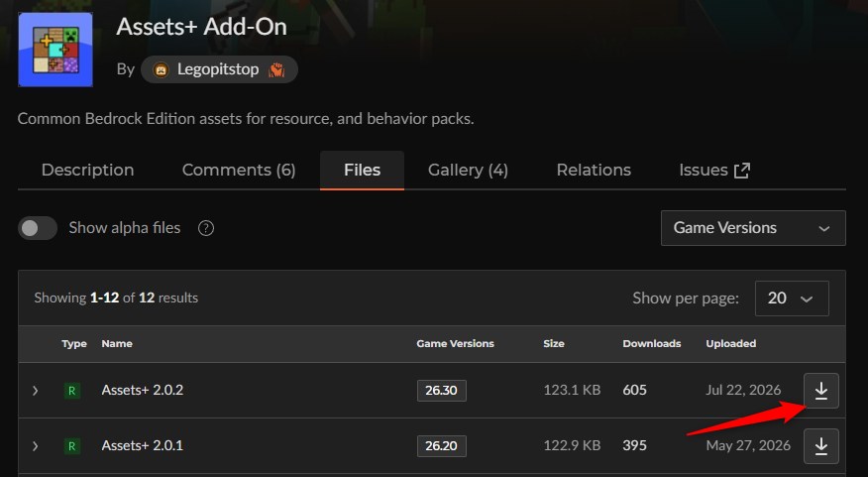Open the Game Versions dropdown filter
Screen dimensions: 868x477
[753, 228]
